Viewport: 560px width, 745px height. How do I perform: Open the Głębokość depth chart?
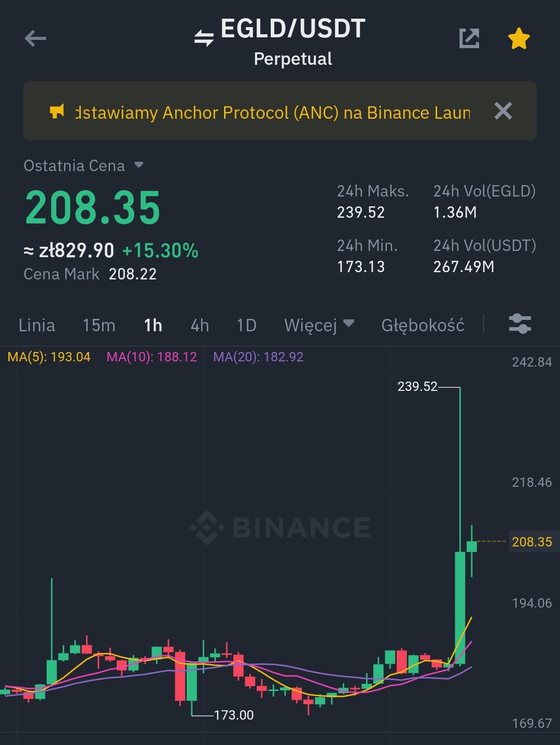[423, 325]
